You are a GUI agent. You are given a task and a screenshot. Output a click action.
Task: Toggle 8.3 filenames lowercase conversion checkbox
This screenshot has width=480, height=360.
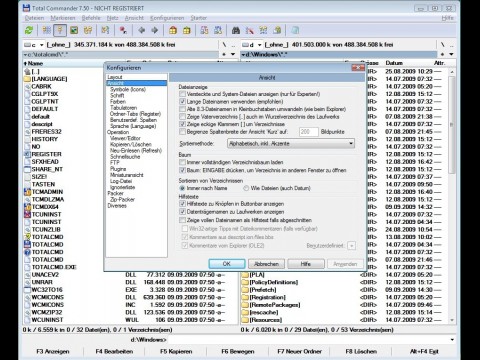click(x=182, y=109)
